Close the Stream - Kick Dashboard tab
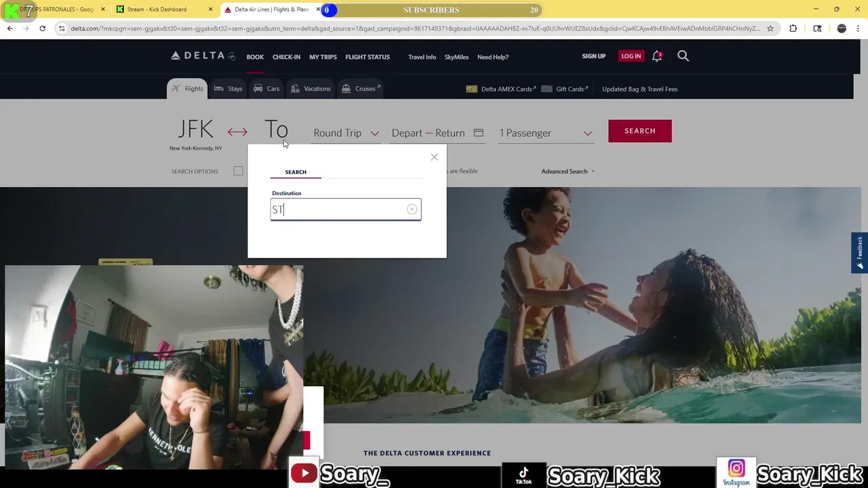This screenshot has width=868, height=488. (210, 9)
